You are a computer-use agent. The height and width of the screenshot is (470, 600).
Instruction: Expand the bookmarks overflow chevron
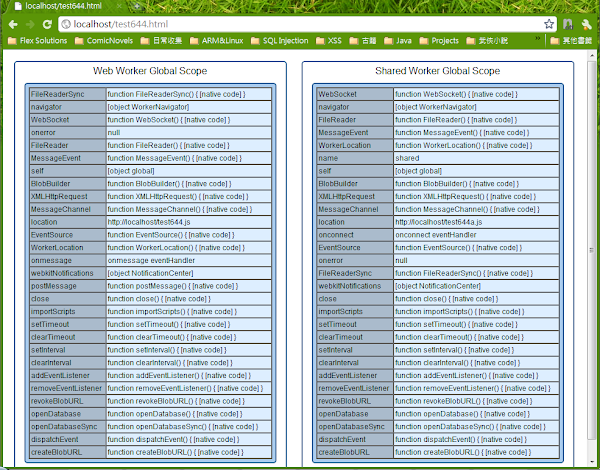(538, 38)
